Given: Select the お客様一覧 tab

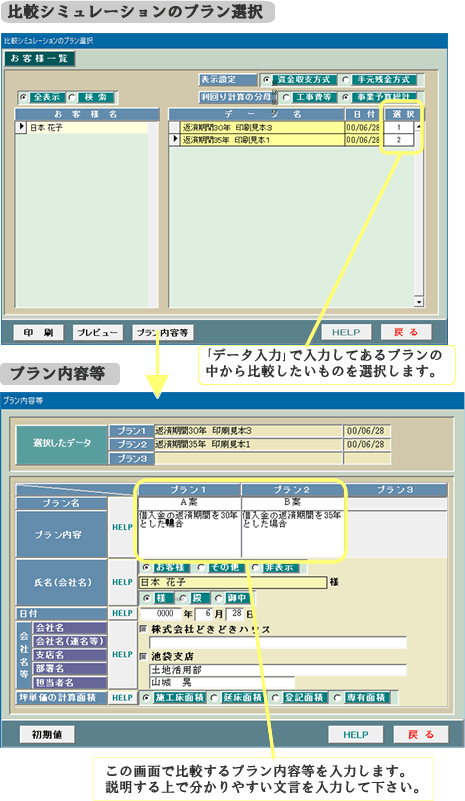Looking at the screenshot, I should coord(39,59).
